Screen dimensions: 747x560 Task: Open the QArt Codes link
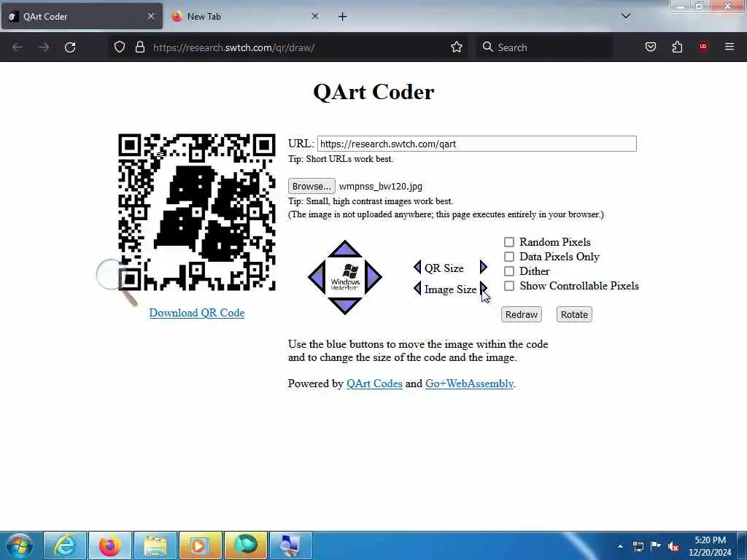374,384
